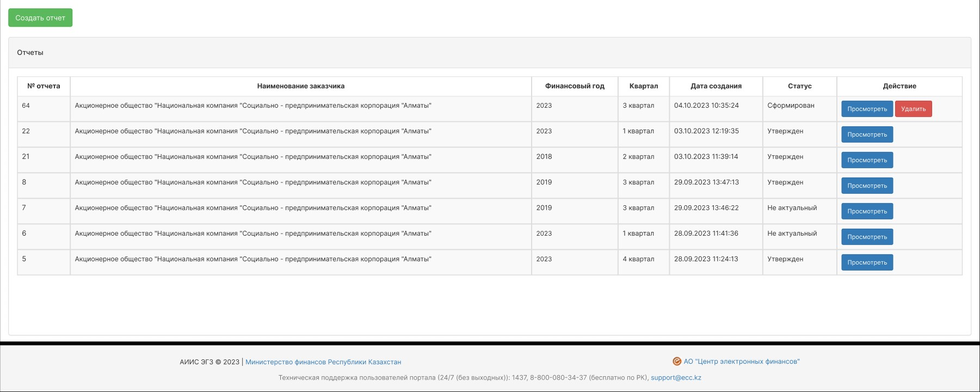980x392 pixels.
Task: Click customer name in report 64 row
Action: pyautogui.click(x=253, y=106)
